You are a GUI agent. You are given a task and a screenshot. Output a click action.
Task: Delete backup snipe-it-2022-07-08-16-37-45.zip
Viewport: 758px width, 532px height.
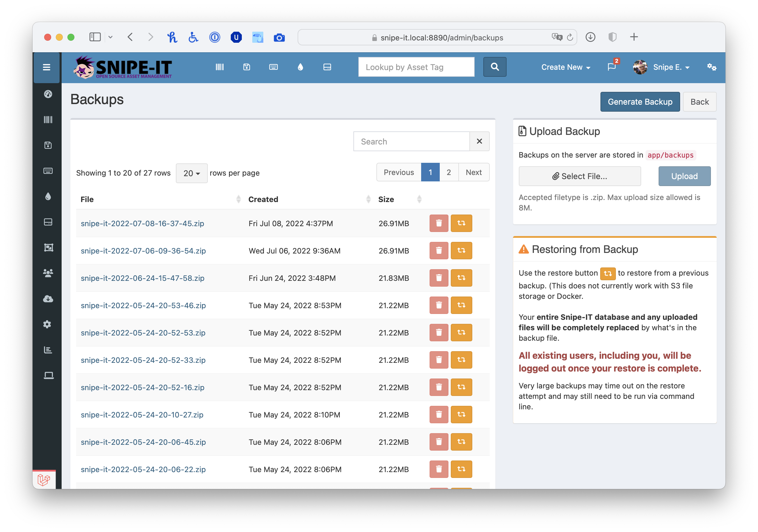pyautogui.click(x=438, y=223)
